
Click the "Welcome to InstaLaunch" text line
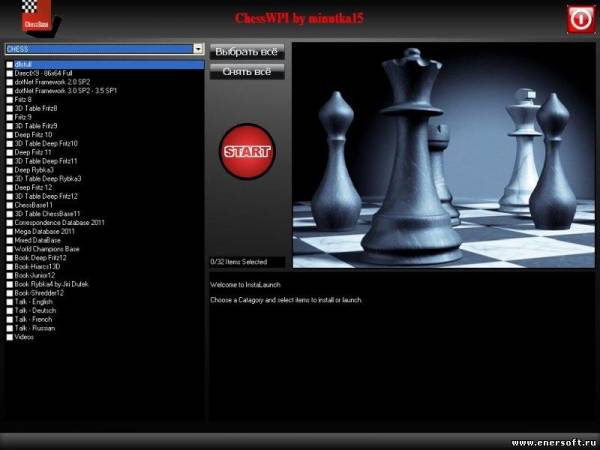click(x=245, y=285)
